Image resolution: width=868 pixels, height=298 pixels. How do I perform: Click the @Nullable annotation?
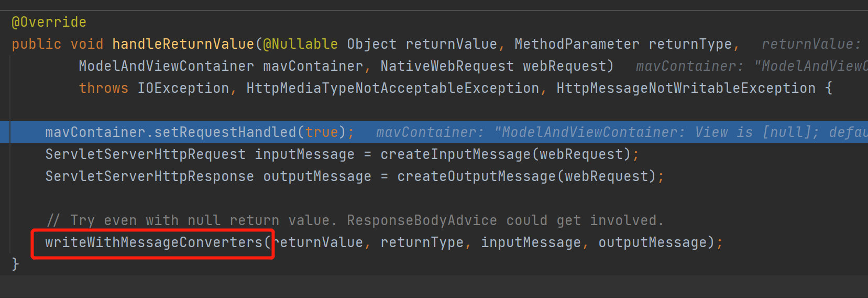(300, 44)
